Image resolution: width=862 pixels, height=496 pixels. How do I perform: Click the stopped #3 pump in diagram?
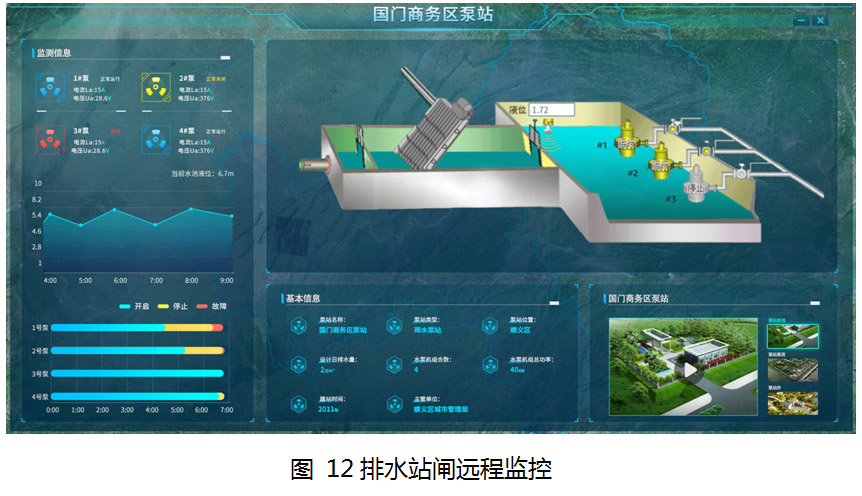696,188
